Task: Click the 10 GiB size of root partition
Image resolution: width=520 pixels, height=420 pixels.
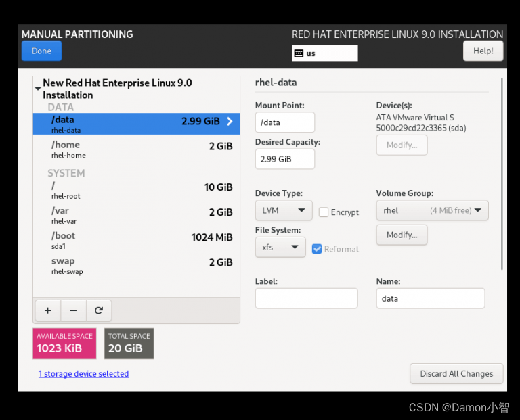Action: point(218,187)
